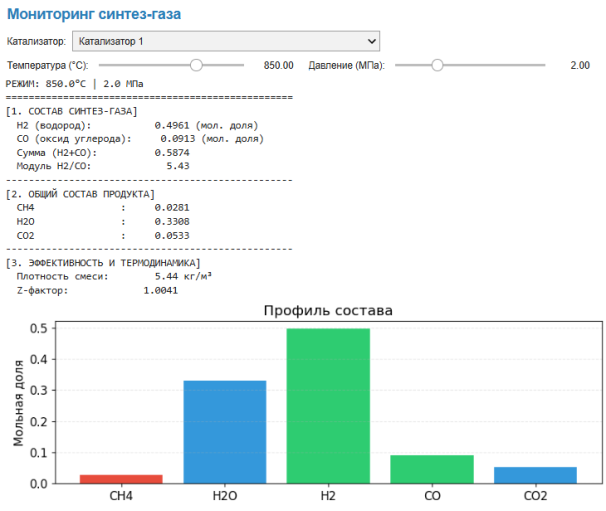This screenshot has width=606, height=511.
Task: Click the CH4 value 0.0281
Action: tap(172, 208)
